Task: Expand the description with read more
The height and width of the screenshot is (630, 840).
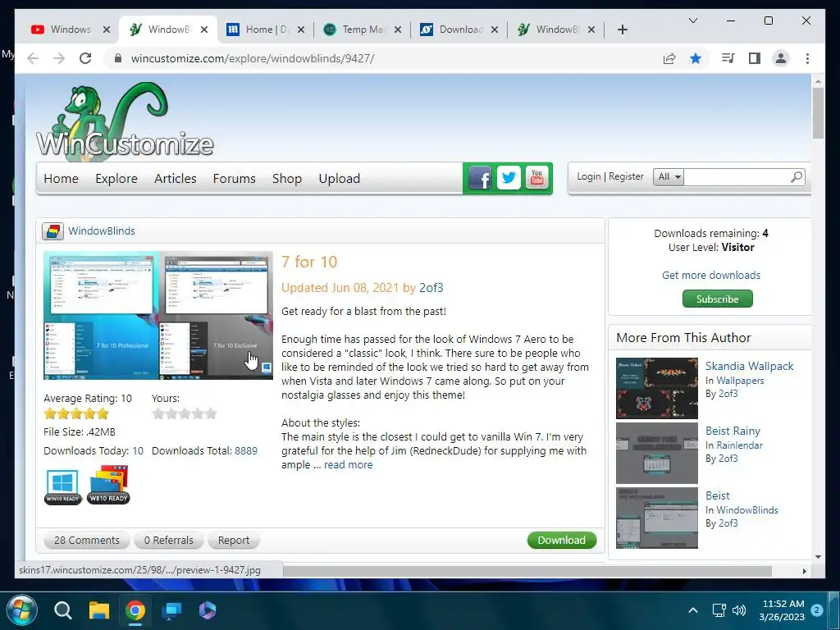Action: point(348,465)
